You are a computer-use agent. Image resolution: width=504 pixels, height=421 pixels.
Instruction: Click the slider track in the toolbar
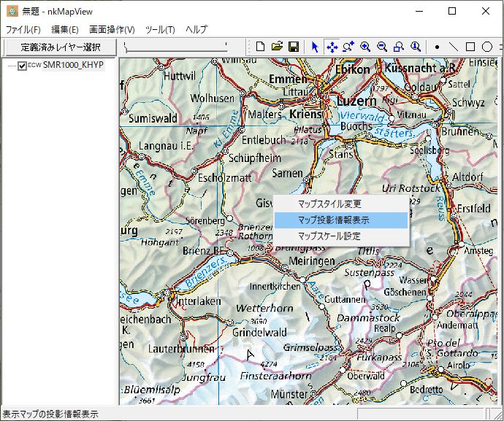tap(175, 49)
